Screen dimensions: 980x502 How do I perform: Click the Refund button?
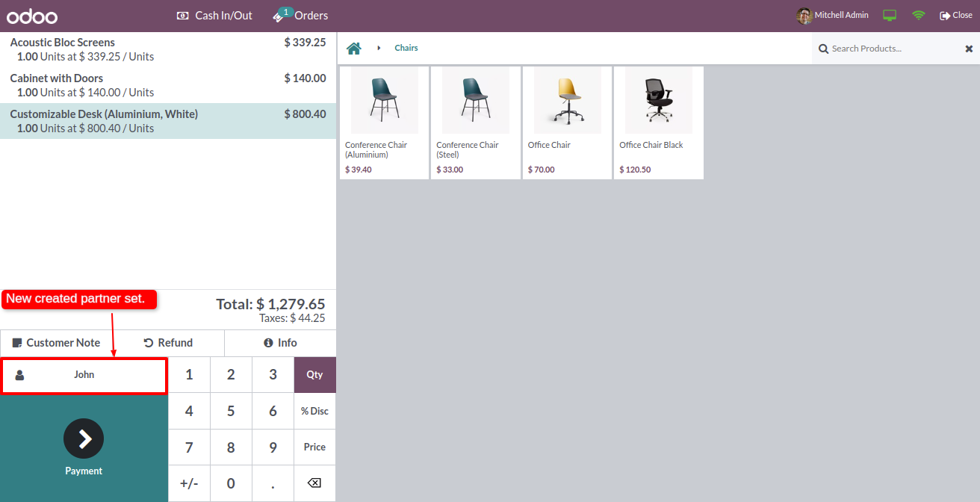coord(168,343)
